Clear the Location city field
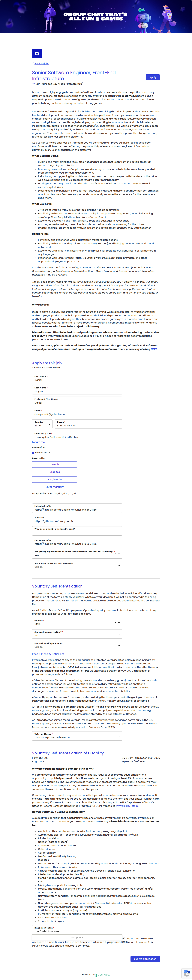 coord(119,436)
